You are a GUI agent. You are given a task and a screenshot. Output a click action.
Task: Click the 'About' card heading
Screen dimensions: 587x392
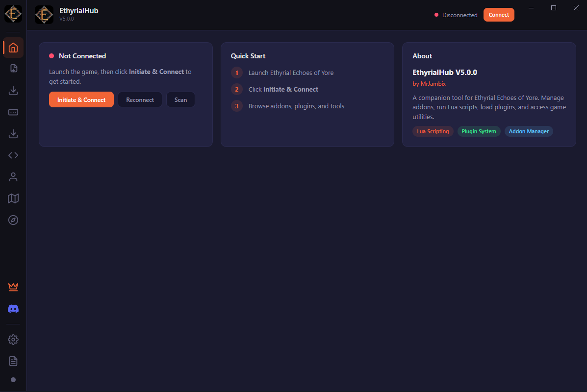422,56
